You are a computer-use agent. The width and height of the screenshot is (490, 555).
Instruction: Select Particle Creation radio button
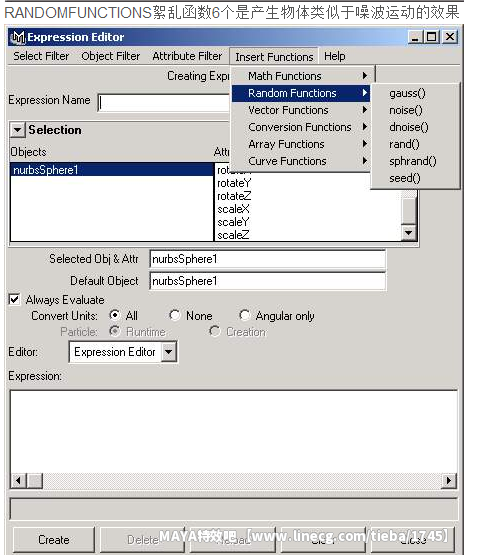215,331
